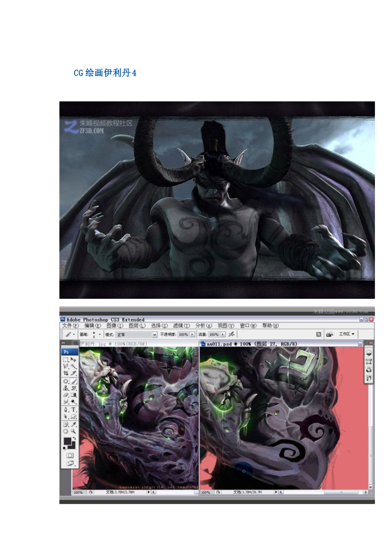This screenshot has height=554, width=392.
Task: Toggle airbrush mode next to flow
Action: tap(232, 334)
